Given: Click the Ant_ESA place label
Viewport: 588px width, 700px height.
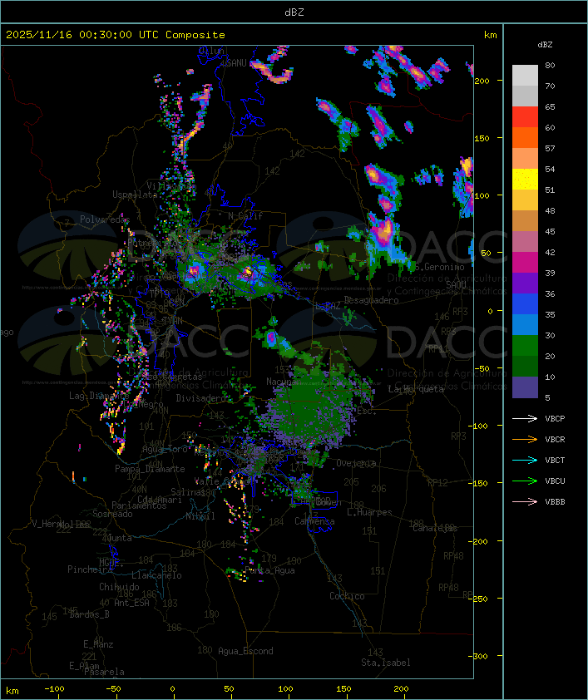Looking at the screenshot, I should tap(131, 603).
